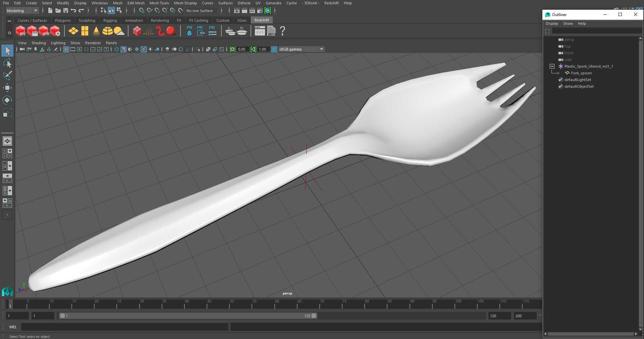Open the Redshift menu in menu bar

(331, 3)
